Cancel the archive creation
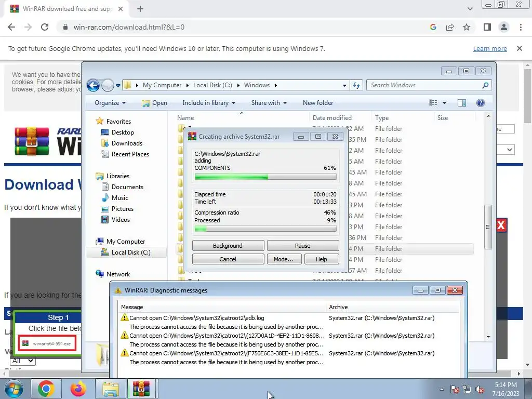 click(228, 259)
